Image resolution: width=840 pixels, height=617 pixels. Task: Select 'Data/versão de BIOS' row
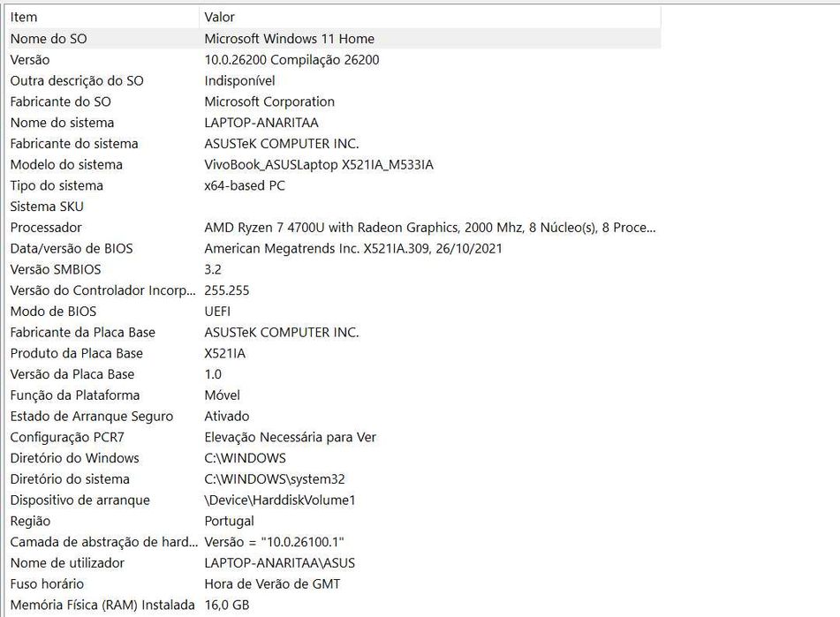[334, 248]
